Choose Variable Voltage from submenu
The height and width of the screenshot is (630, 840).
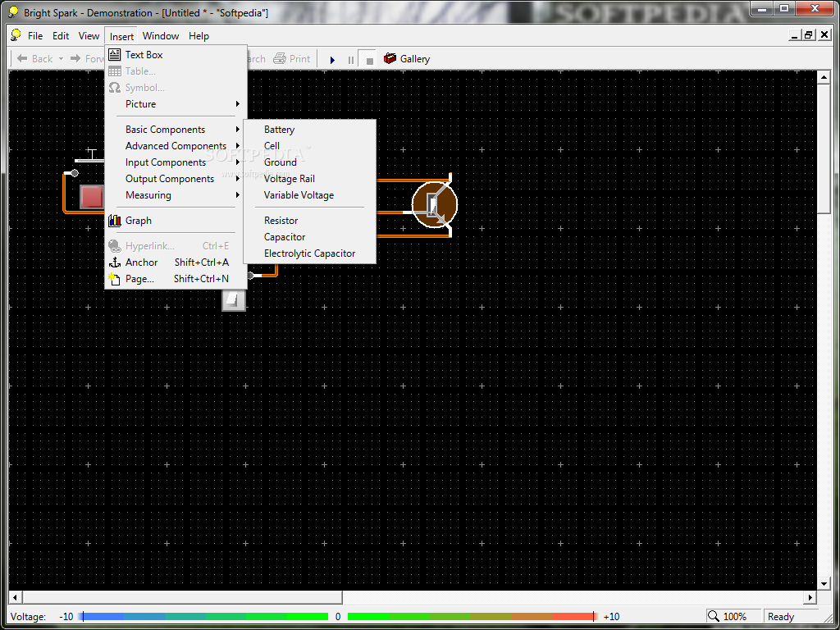tap(309, 195)
